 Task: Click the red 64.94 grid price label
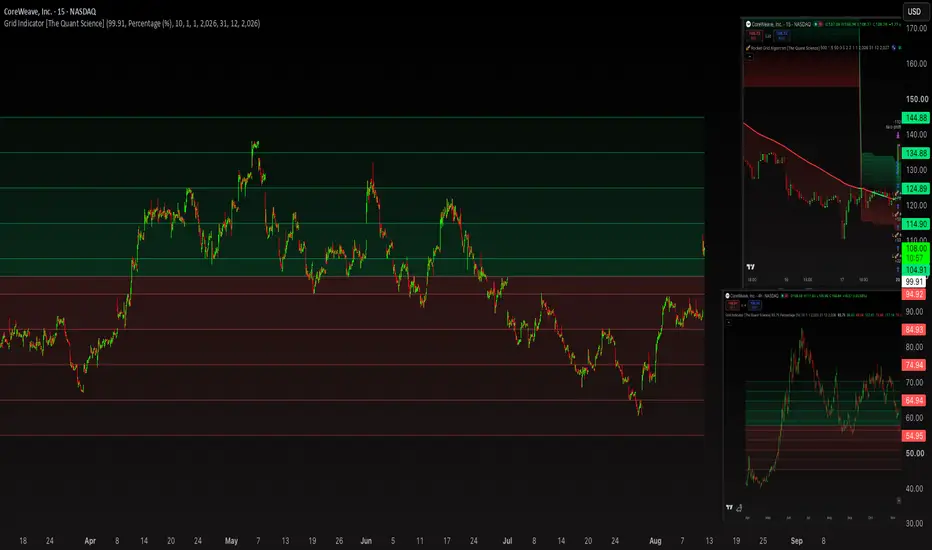coord(914,400)
